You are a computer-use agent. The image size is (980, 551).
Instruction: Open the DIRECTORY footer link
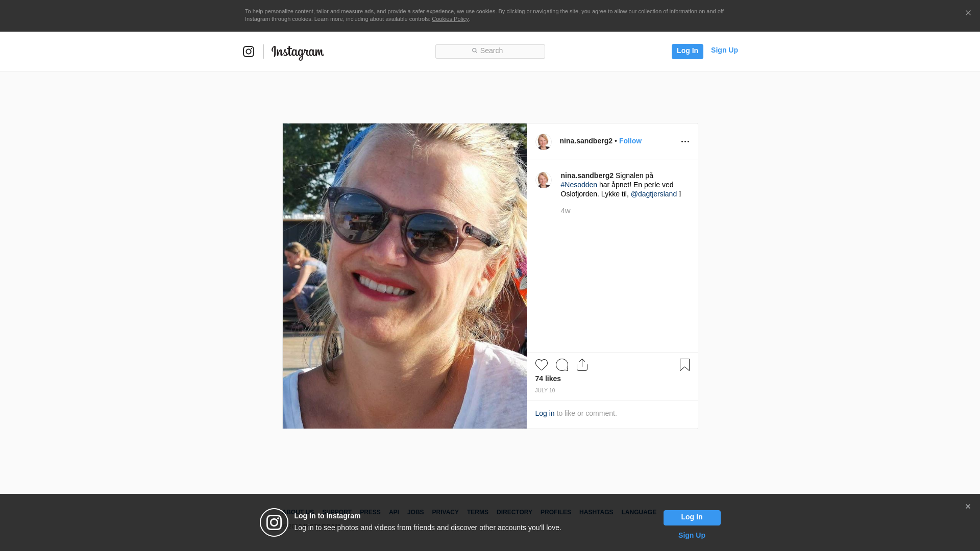(514, 512)
